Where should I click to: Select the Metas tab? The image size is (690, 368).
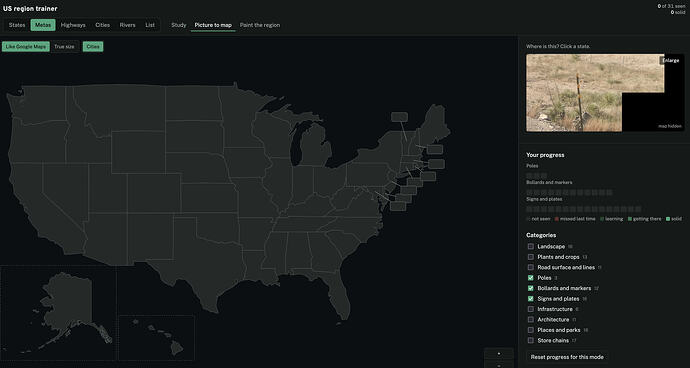tap(43, 25)
